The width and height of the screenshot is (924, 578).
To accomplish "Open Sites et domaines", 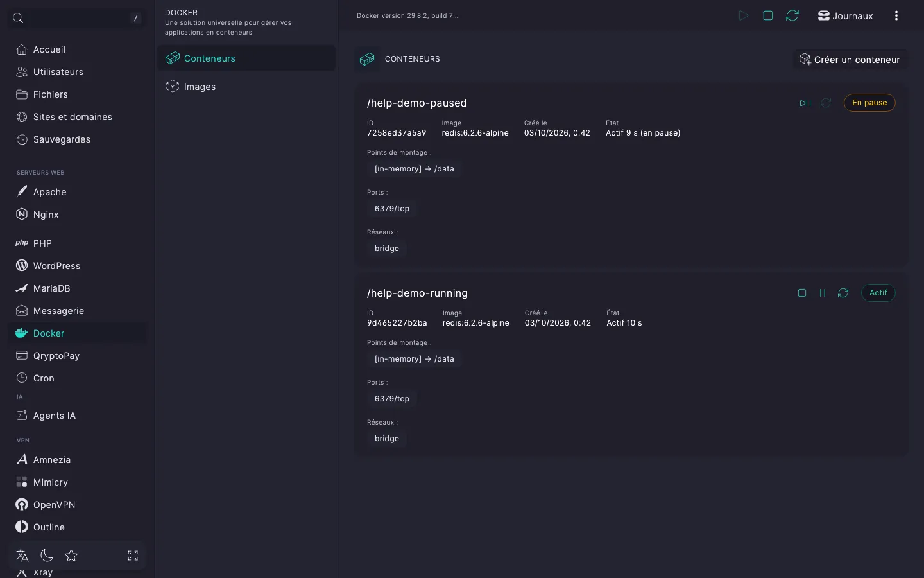I will coord(77,117).
